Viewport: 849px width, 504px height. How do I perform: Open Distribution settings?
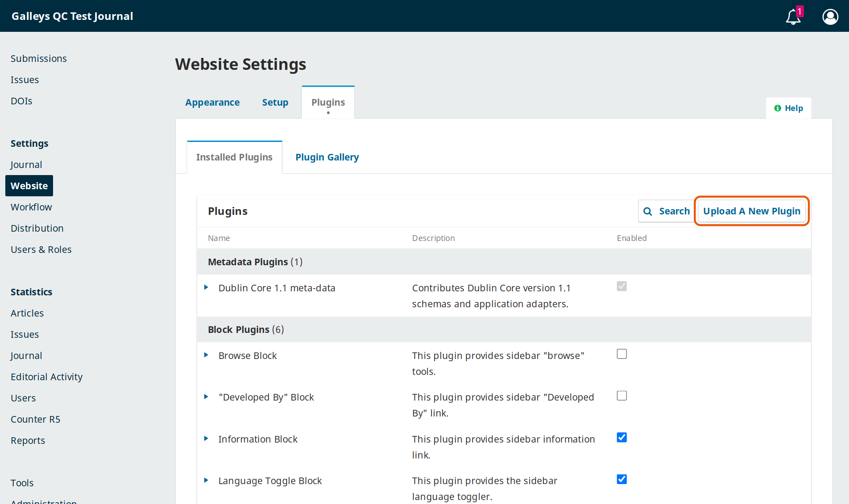[37, 228]
